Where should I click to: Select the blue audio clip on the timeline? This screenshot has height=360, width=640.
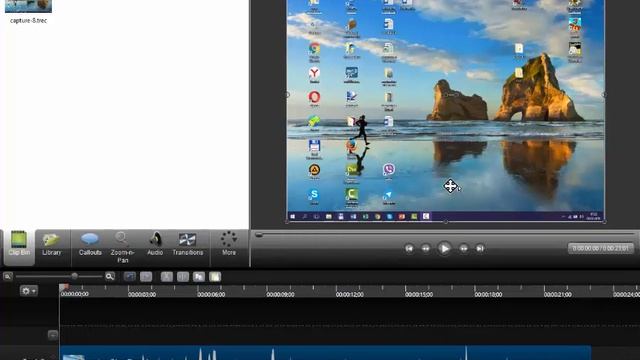pos(326,353)
